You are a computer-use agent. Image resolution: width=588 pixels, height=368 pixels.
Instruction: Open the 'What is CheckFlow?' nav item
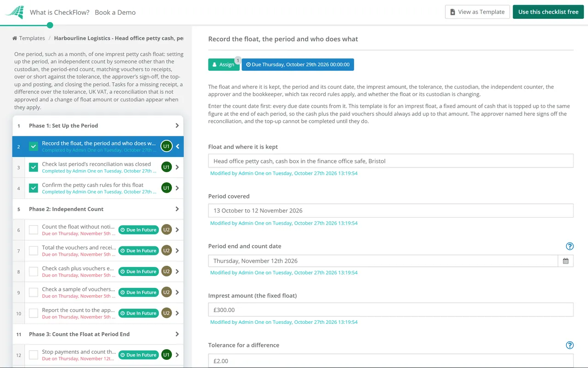[x=60, y=12]
